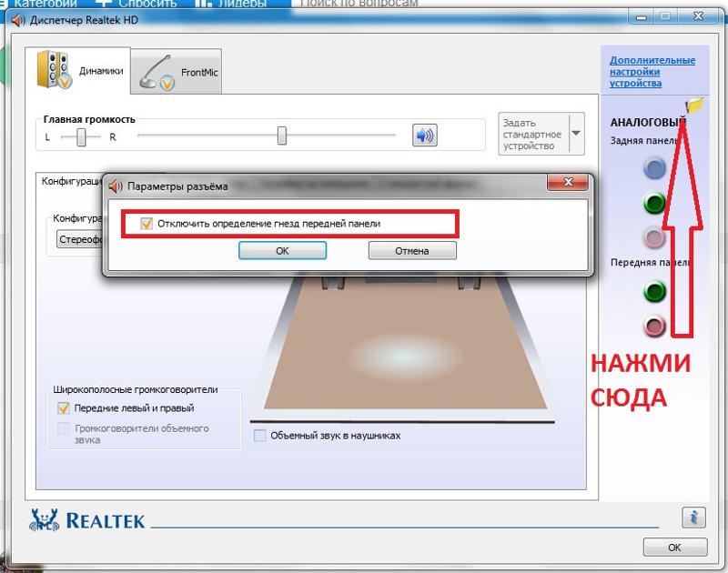Confirm with OK in connector settings dialog
The height and width of the screenshot is (573, 728).
click(x=282, y=250)
